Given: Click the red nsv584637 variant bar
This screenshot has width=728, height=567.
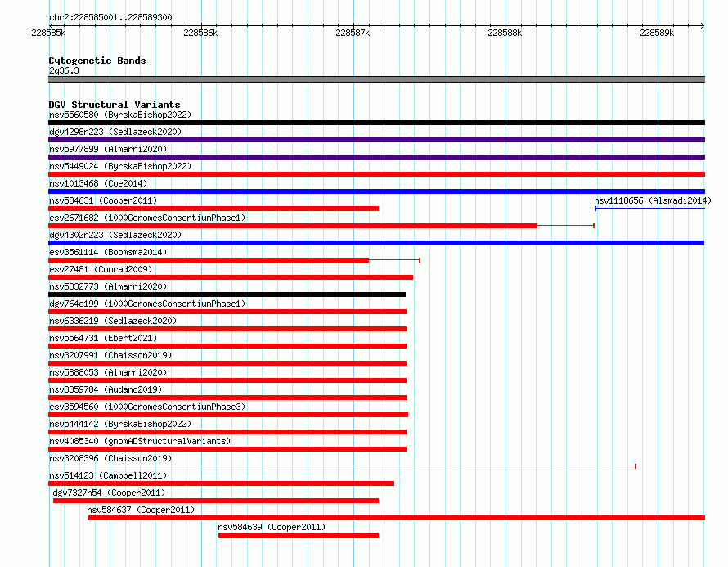Looking at the screenshot, I should [x=396, y=518].
